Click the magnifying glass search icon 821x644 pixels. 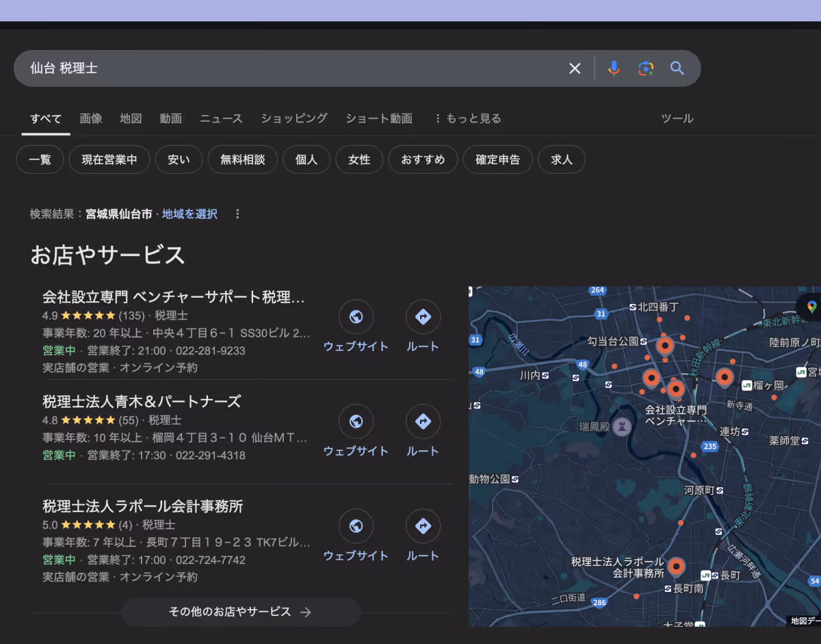[x=677, y=68]
